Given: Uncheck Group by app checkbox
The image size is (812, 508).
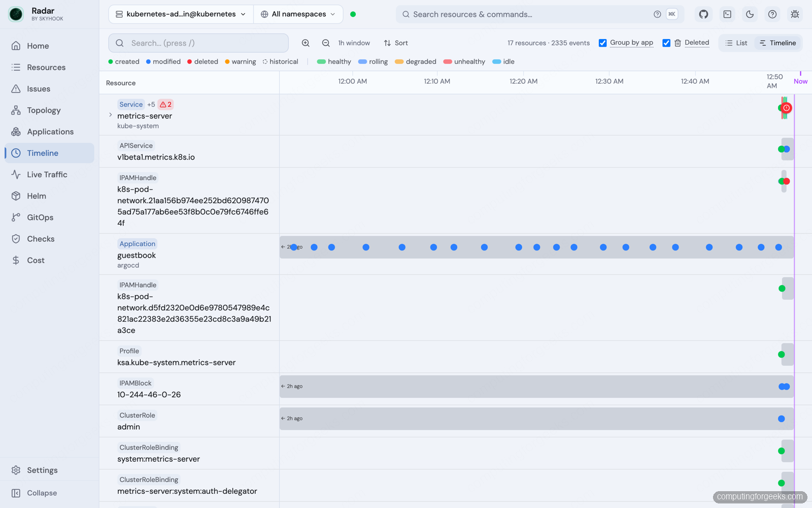Looking at the screenshot, I should coord(602,43).
